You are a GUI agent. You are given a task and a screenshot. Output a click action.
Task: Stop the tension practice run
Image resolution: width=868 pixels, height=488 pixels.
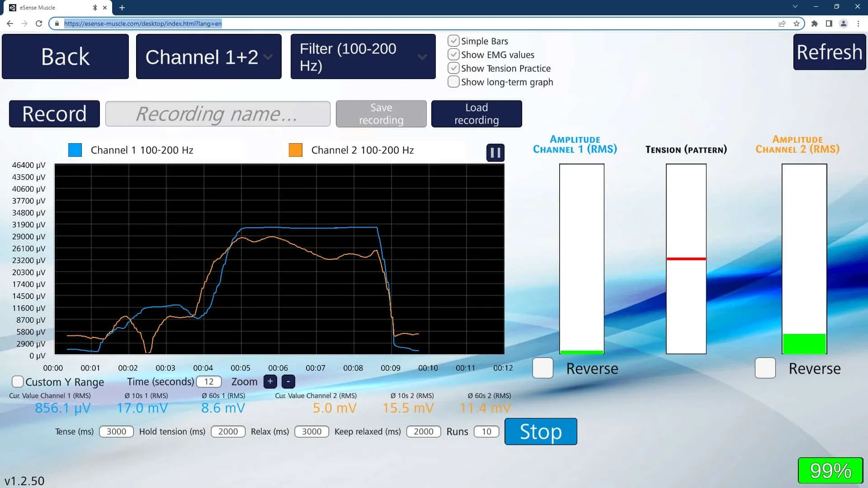[541, 432]
